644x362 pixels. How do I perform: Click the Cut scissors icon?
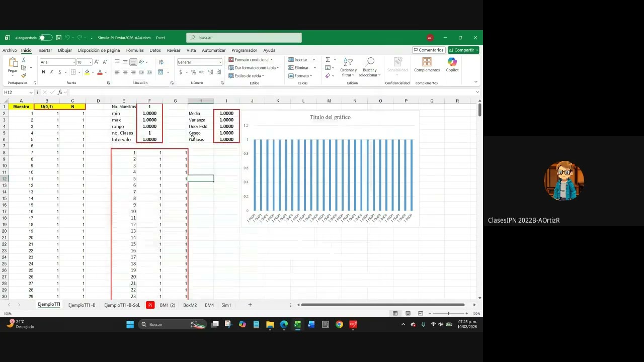point(23,60)
